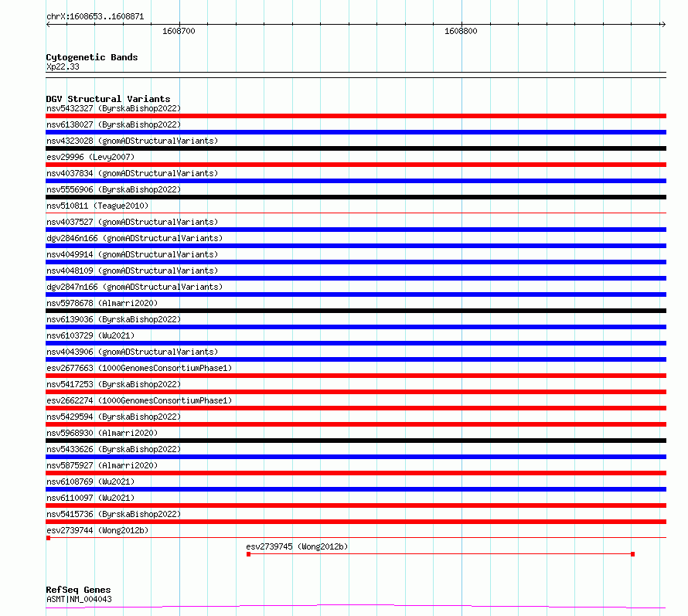Open nsv6139036 (ByrskaBishop2022) label

[x=114, y=319]
